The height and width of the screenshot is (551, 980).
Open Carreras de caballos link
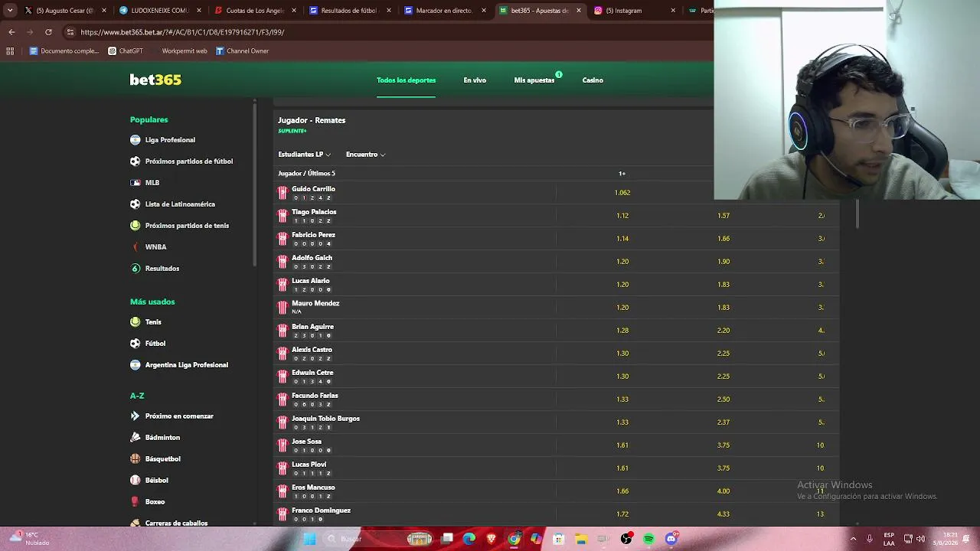click(x=176, y=523)
